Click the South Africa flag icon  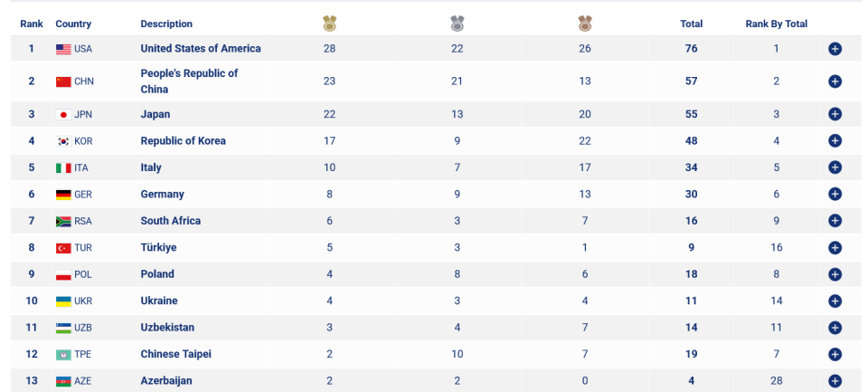[63, 221]
